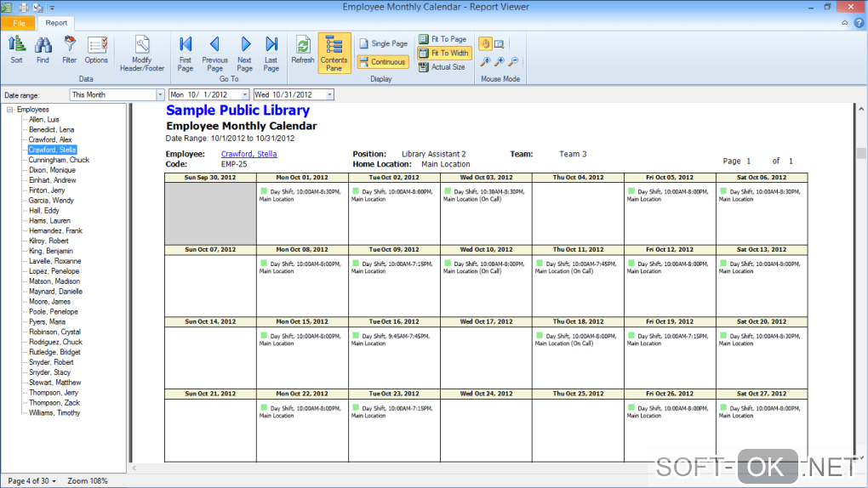Screen dimensions: 868x488
Task: Set zoom to Actual Size
Action: (x=442, y=67)
